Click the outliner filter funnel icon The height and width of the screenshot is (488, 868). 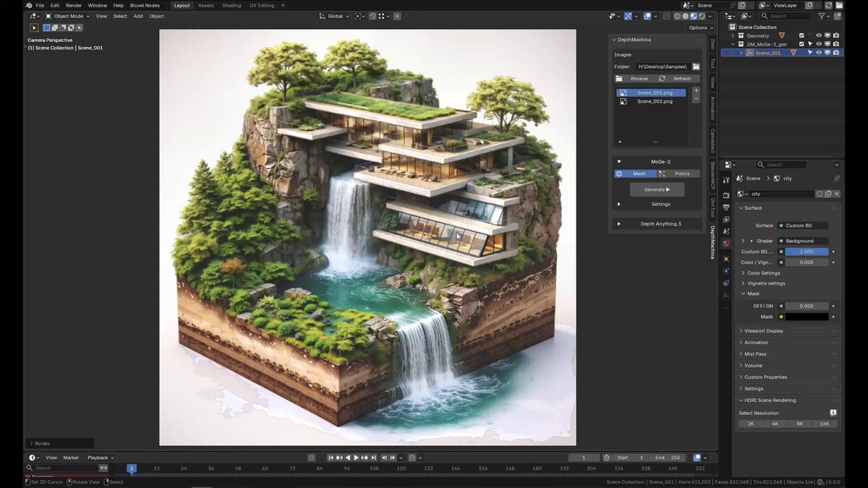(822, 16)
